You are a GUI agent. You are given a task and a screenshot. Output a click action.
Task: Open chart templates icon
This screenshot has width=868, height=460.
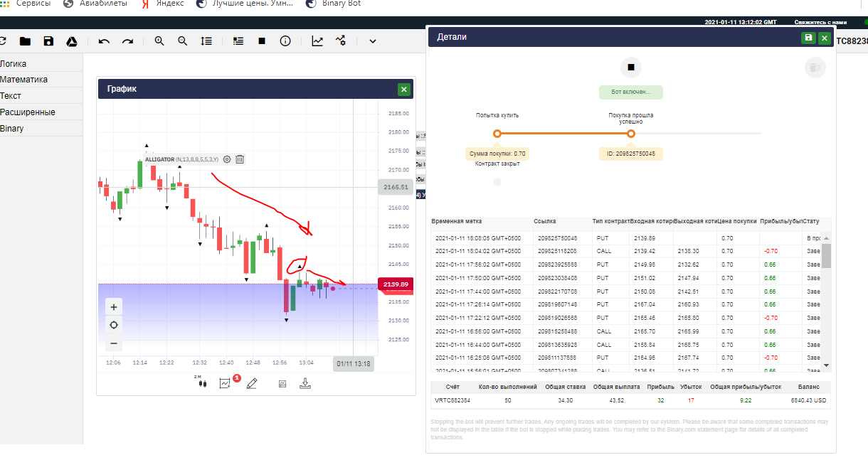282,383
